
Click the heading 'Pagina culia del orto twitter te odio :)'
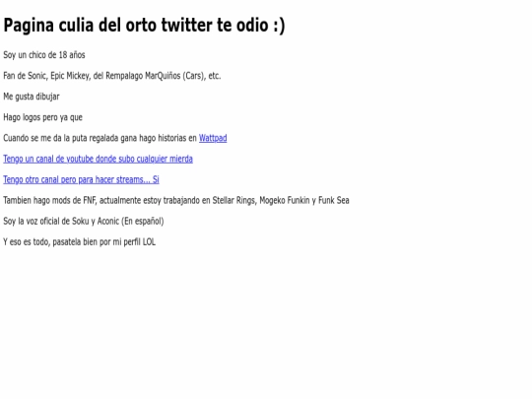[x=144, y=26]
